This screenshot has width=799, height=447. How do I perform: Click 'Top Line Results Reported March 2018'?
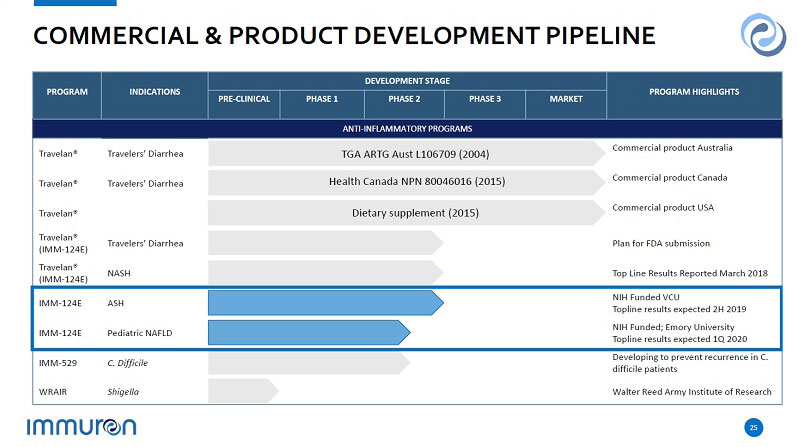(690, 273)
